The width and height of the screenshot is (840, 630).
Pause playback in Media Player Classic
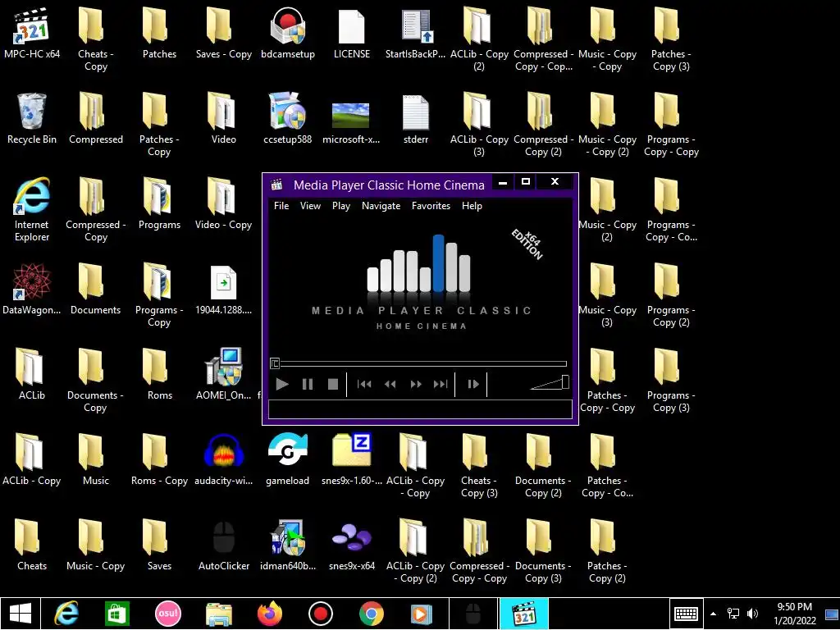coord(308,384)
